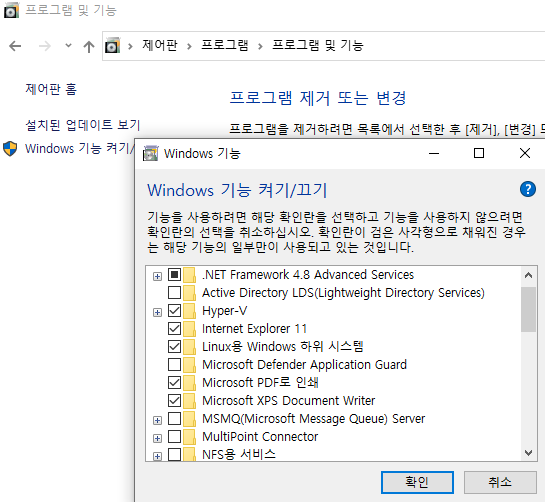The image size is (545, 502).
Task: Click the Internet Explorer 11 folder icon
Action: pyautogui.click(x=189, y=329)
